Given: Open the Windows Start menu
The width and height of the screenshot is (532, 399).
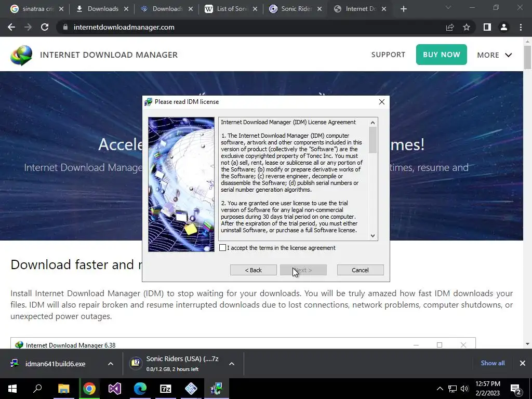Looking at the screenshot, I should [12, 389].
